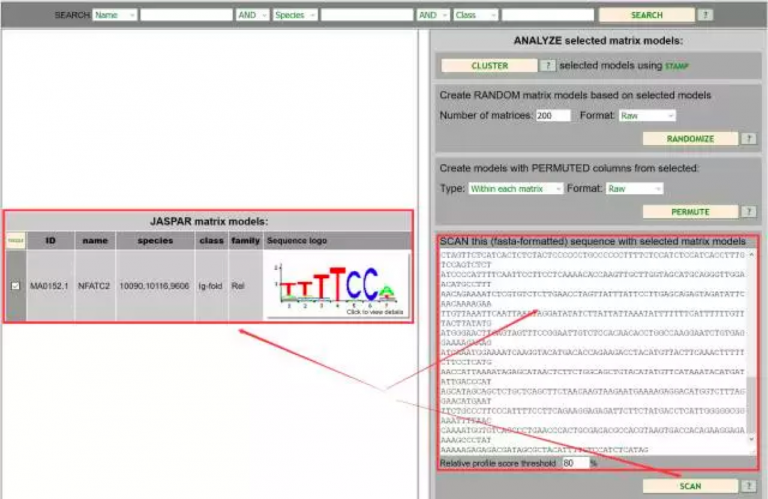Click the second search text input
The height and width of the screenshot is (499, 768).
pos(367,15)
